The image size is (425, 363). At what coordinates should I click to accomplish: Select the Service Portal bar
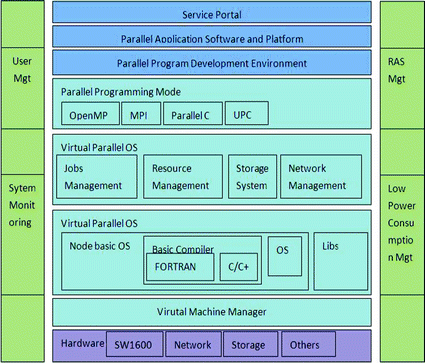pos(212,12)
